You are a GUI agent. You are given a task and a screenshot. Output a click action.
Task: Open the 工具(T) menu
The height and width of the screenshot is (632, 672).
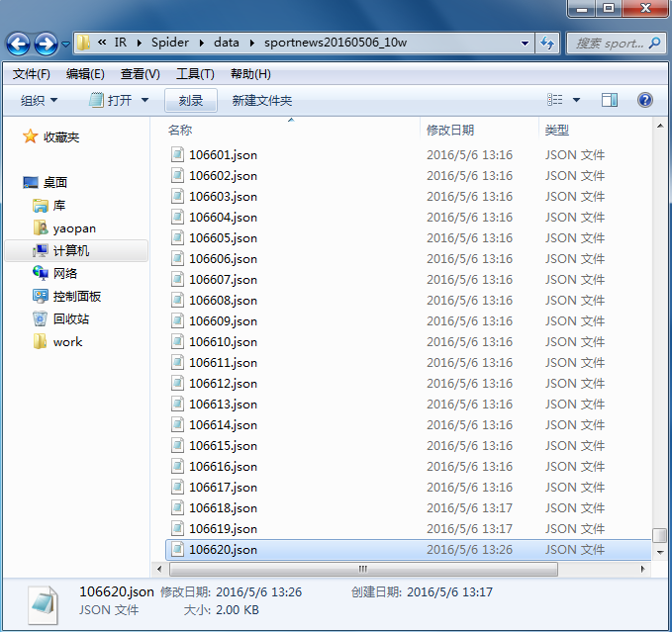(195, 74)
